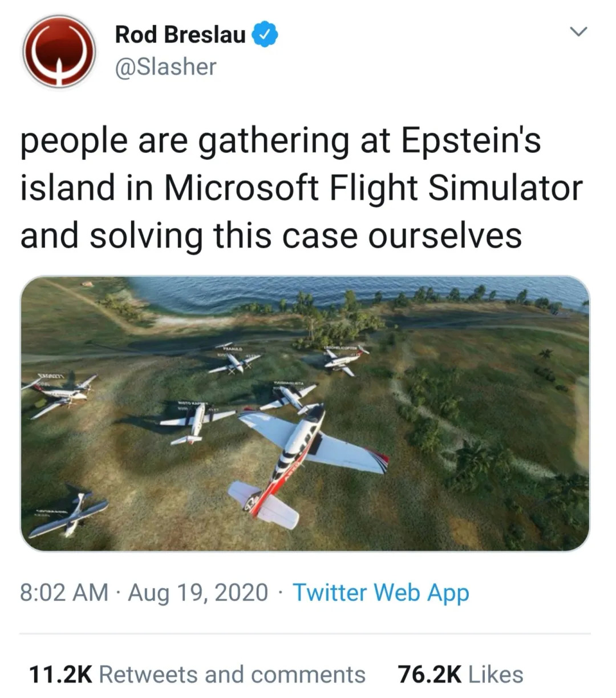
Task: Open the Retweets and comments label
Action: pyautogui.click(x=232, y=674)
